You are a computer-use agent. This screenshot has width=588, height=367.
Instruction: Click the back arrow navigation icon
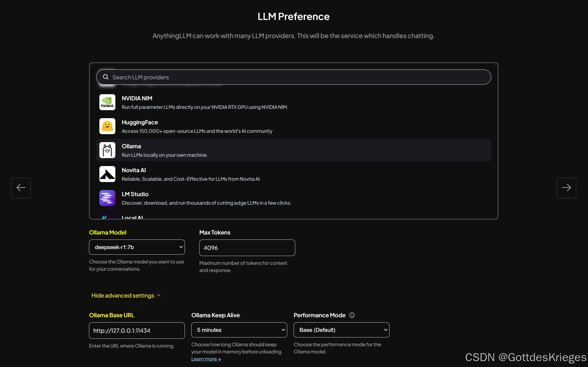[x=21, y=188]
